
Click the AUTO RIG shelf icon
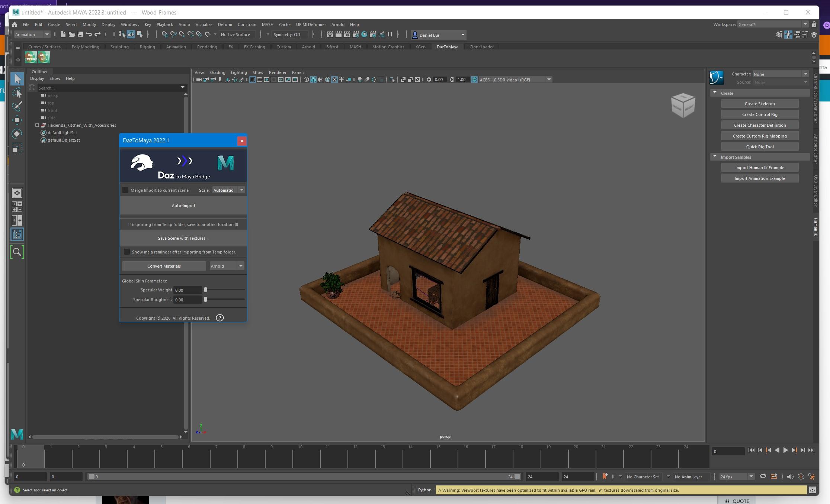pyautogui.click(x=44, y=57)
